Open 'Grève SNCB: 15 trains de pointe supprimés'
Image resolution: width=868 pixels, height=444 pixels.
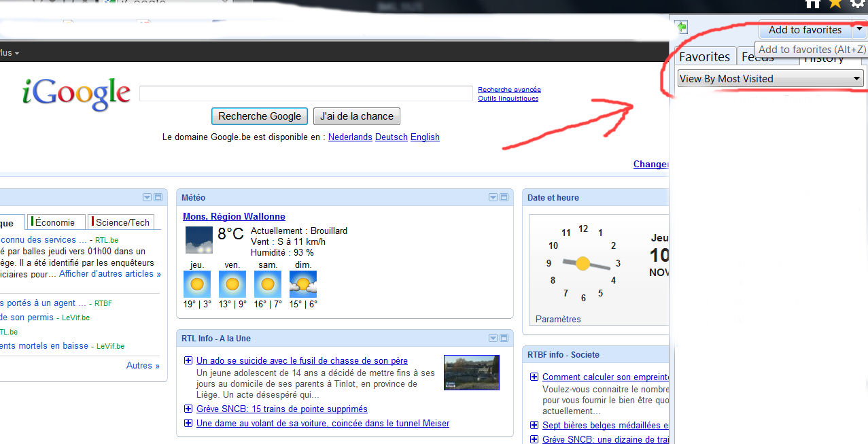click(282, 409)
